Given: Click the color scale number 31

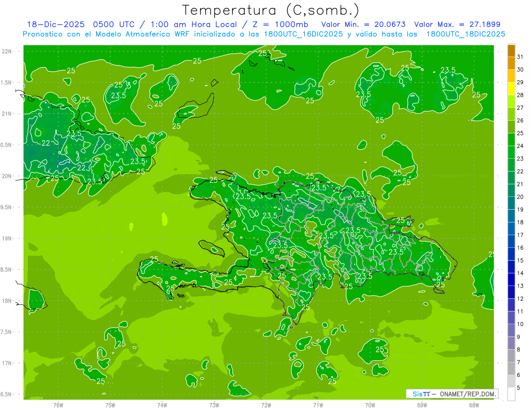Looking at the screenshot, I should 520,57.
